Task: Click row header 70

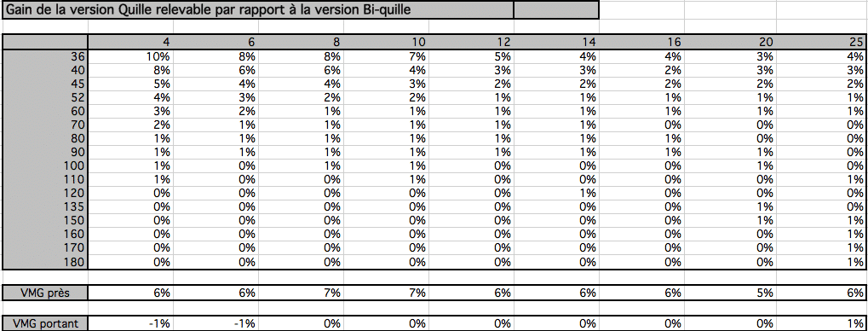Action: tap(45, 125)
